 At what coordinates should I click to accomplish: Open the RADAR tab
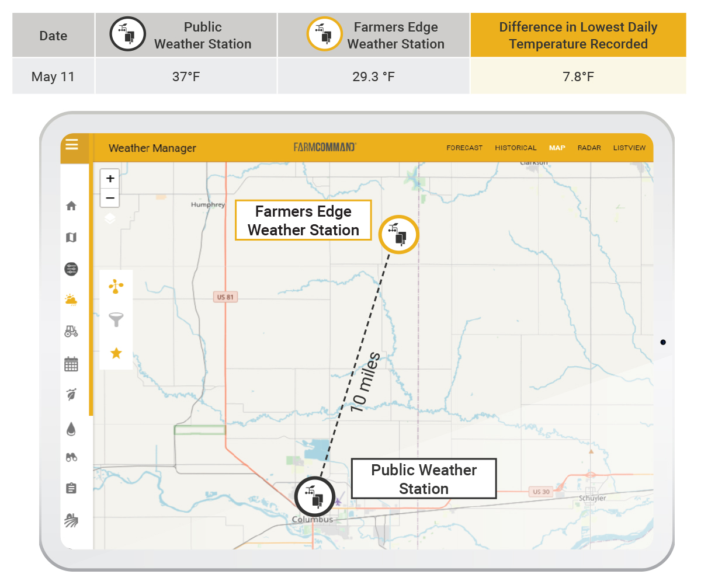589,148
